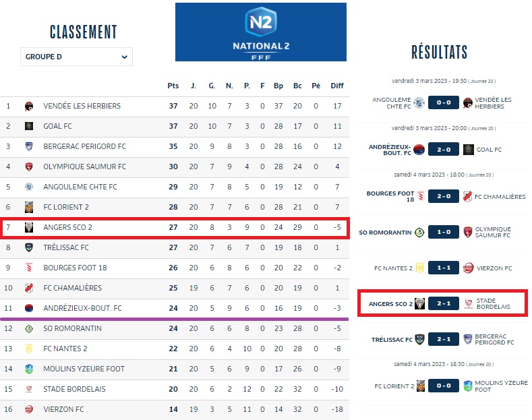This screenshot has width=532, height=420.
Task: Click the Vendée Les Herbiers club crest in standings
Action: pos(29,107)
